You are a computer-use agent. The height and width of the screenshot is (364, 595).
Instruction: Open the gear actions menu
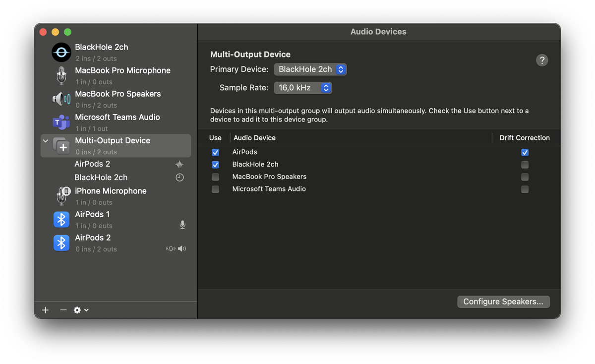[x=81, y=310]
